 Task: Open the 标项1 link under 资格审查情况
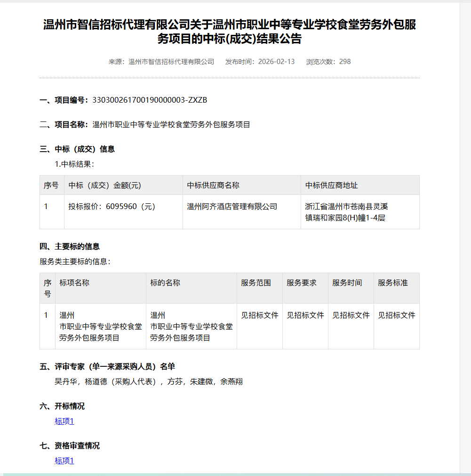[64, 461]
